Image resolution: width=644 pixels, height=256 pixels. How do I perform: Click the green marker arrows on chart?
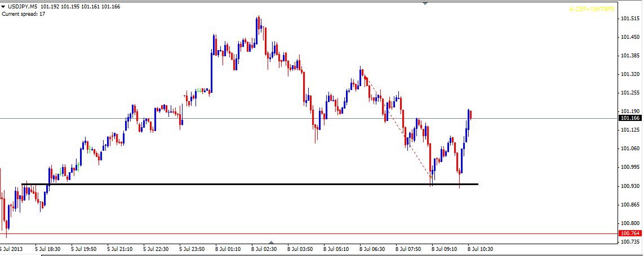coord(201,90)
